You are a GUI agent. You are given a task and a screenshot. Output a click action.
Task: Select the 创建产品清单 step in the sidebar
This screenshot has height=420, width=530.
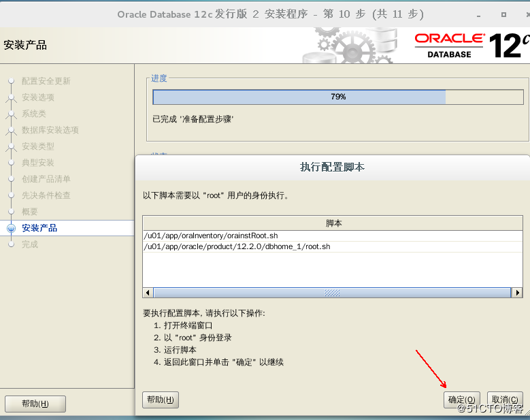click(46, 179)
